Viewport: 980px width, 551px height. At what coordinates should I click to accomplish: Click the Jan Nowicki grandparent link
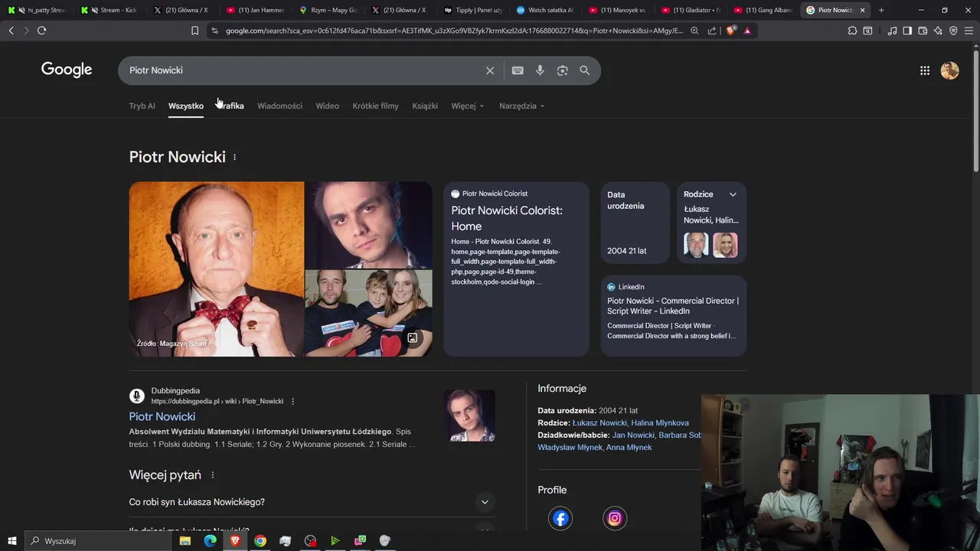[633, 435]
